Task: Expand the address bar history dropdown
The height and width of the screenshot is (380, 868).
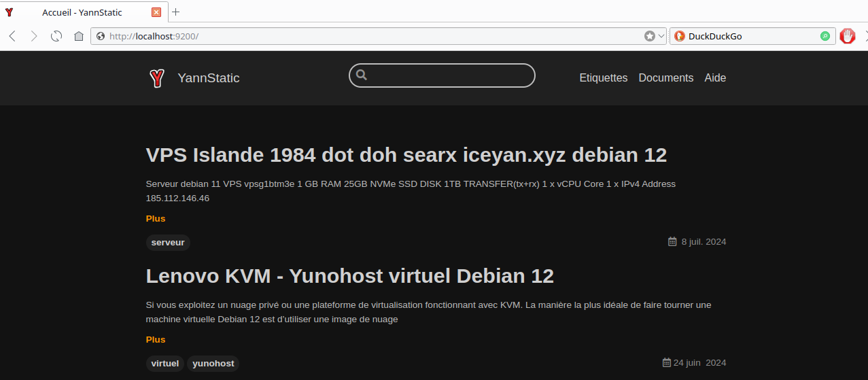Action: pos(661,36)
